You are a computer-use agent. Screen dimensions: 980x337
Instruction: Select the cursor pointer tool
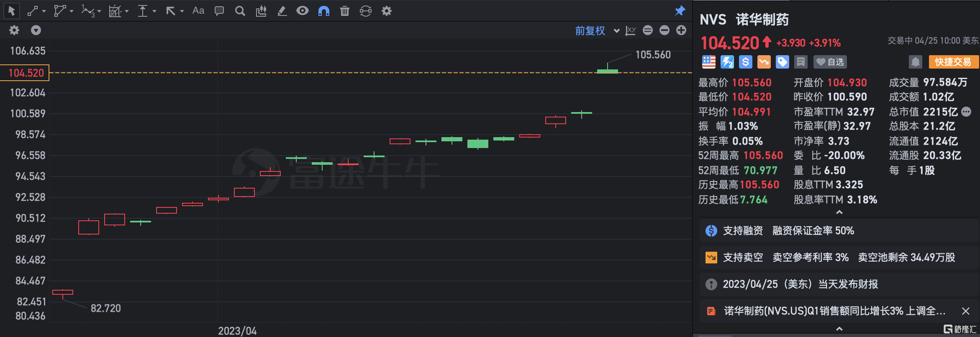[x=11, y=11]
